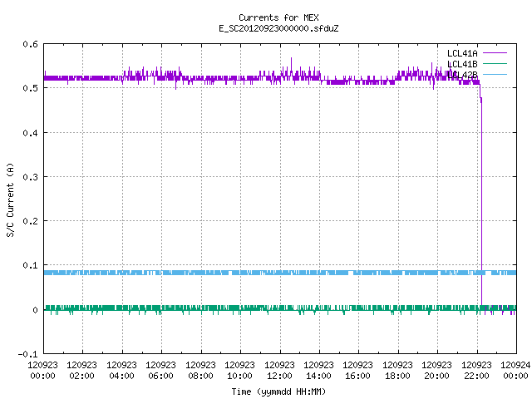
Task: Click the purple LCL41A drop-off line after 22:00
Action: [481, 204]
